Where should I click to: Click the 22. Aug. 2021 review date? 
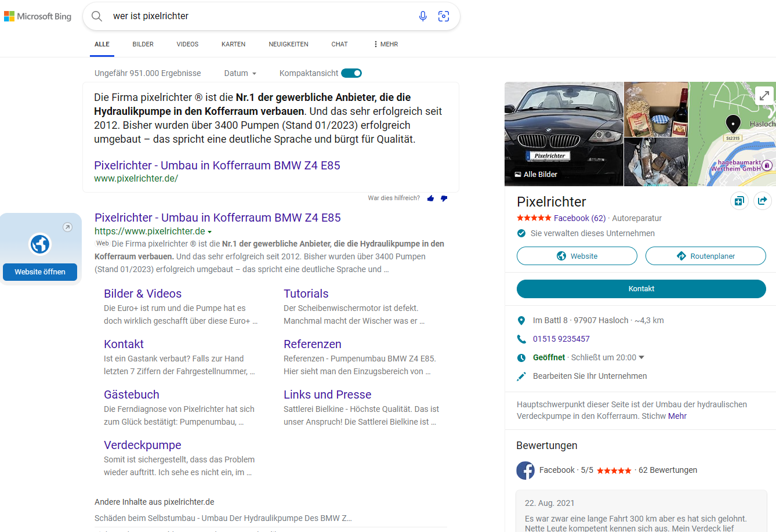click(x=550, y=503)
